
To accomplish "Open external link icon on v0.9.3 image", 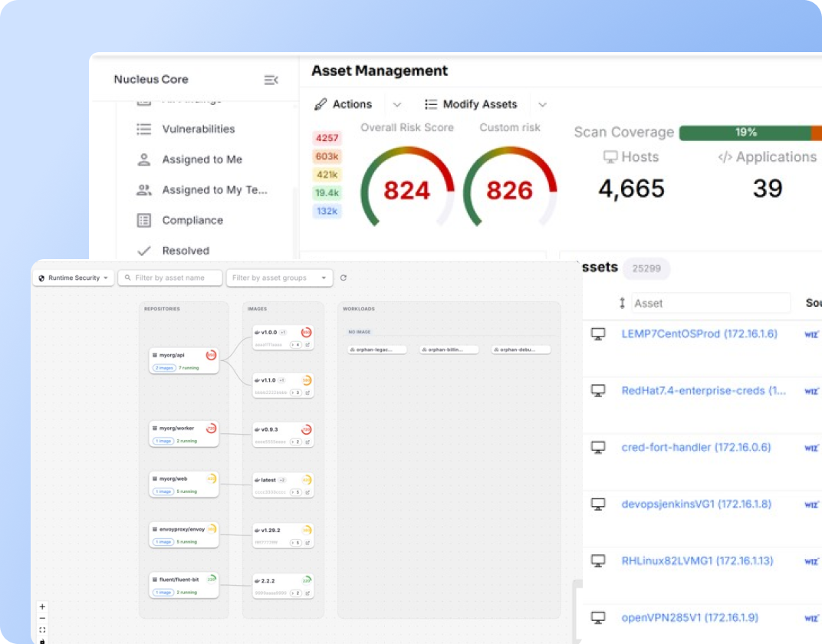I will pos(307,442).
